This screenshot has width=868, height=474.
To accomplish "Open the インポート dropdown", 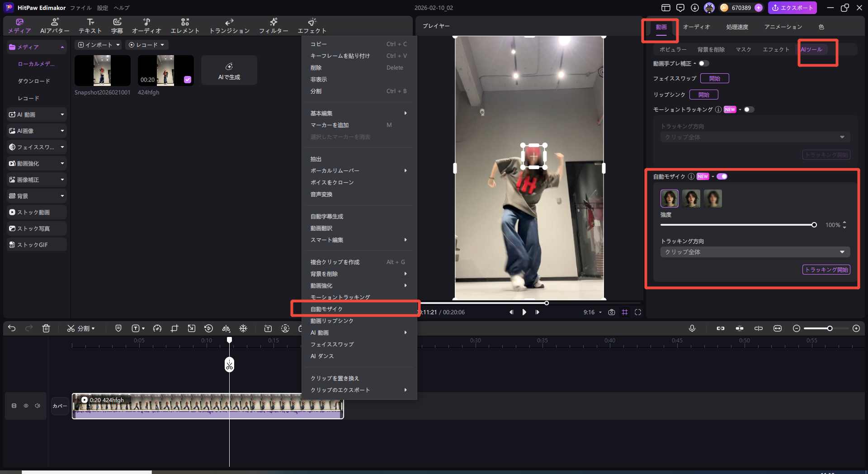I will click(x=99, y=45).
